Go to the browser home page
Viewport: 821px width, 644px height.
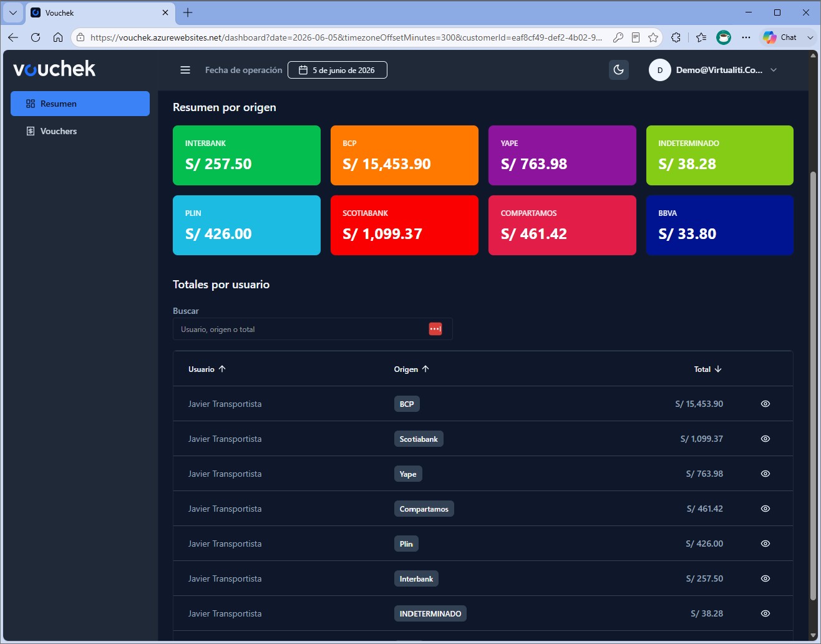[x=58, y=37]
